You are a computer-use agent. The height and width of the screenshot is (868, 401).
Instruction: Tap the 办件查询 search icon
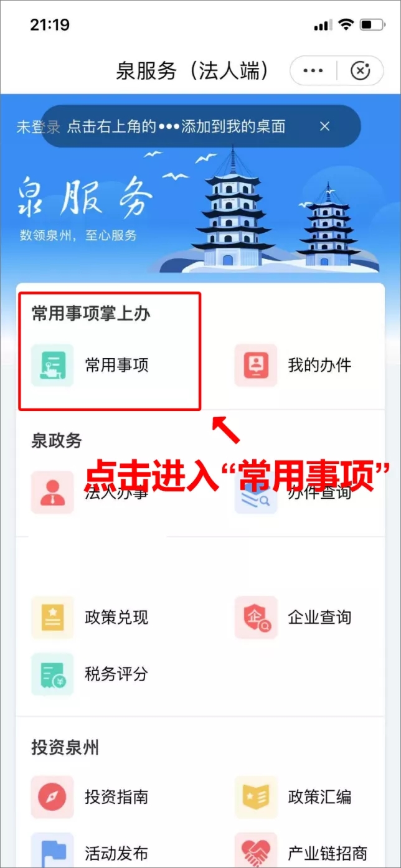pos(256,493)
